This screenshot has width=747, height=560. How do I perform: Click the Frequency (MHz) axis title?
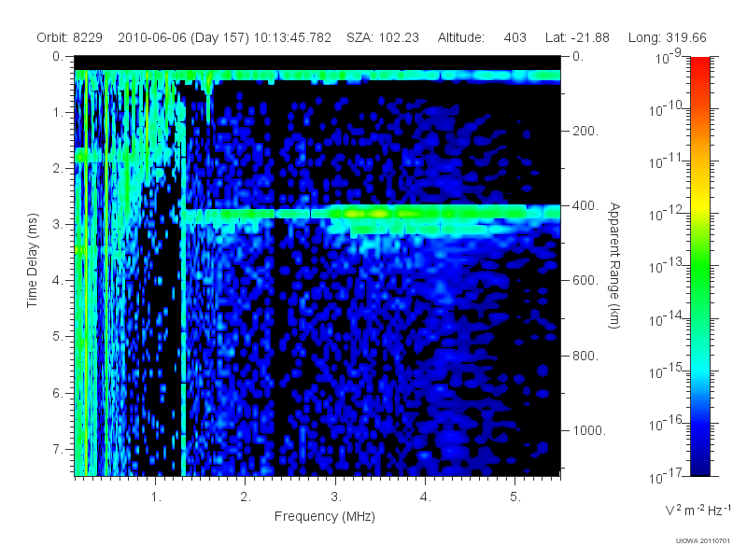tap(324, 517)
